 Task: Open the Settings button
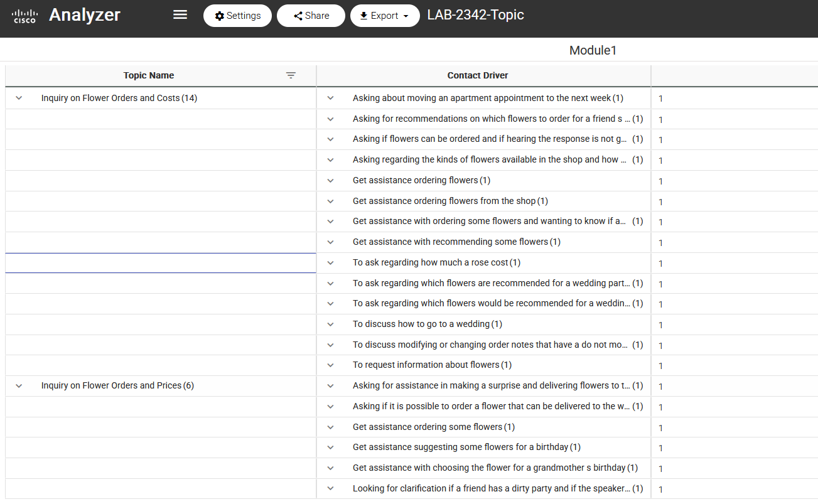click(237, 16)
